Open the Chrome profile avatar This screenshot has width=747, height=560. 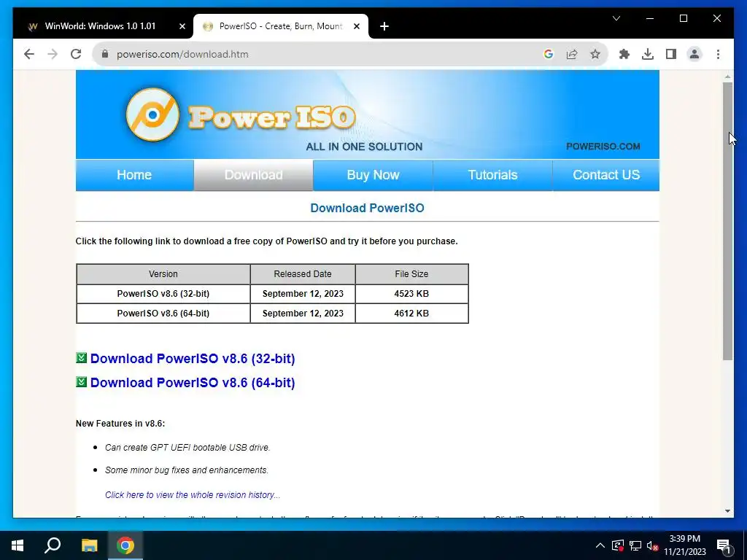point(694,54)
